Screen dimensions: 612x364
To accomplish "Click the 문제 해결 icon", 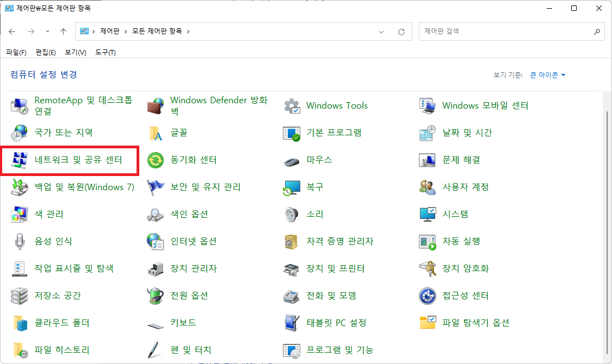I will [428, 160].
